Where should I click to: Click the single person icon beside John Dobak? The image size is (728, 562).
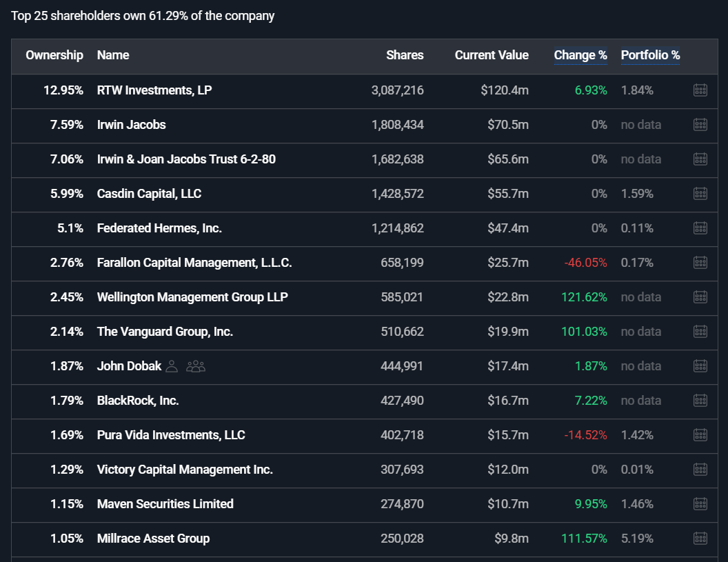pos(172,366)
